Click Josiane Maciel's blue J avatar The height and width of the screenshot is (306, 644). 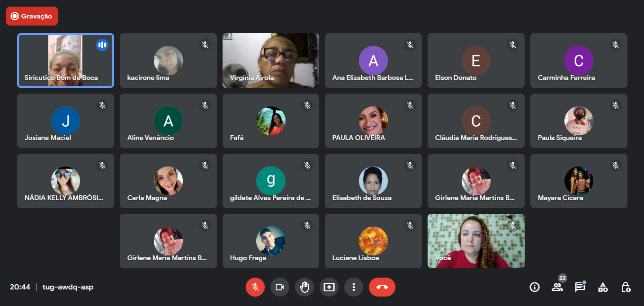[x=65, y=121]
